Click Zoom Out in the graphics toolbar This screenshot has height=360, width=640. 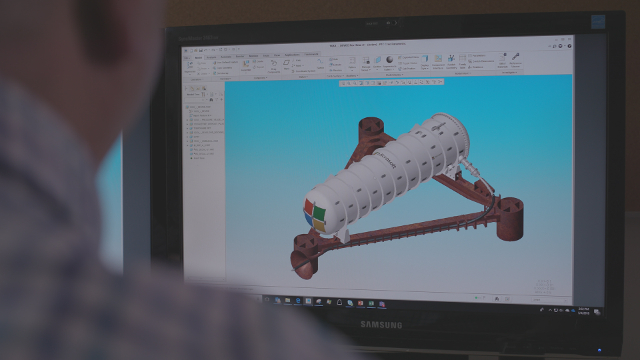355,83
